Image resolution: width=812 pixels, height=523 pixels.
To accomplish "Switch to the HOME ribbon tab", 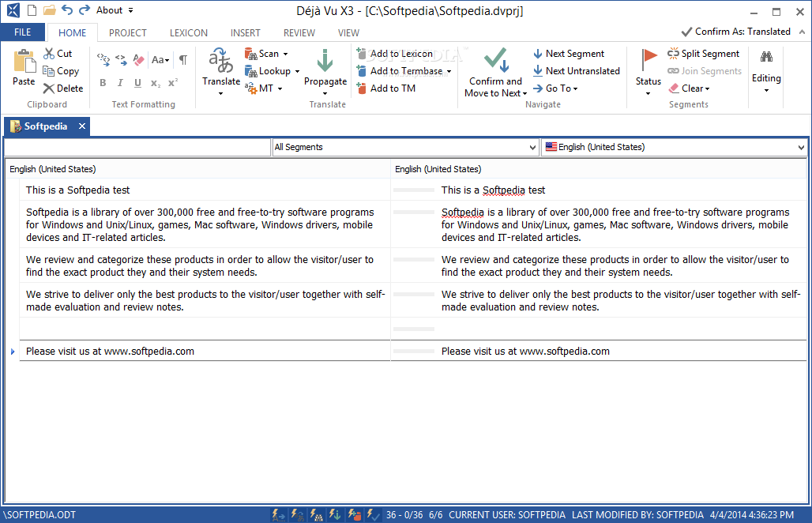I will tap(72, 32).
